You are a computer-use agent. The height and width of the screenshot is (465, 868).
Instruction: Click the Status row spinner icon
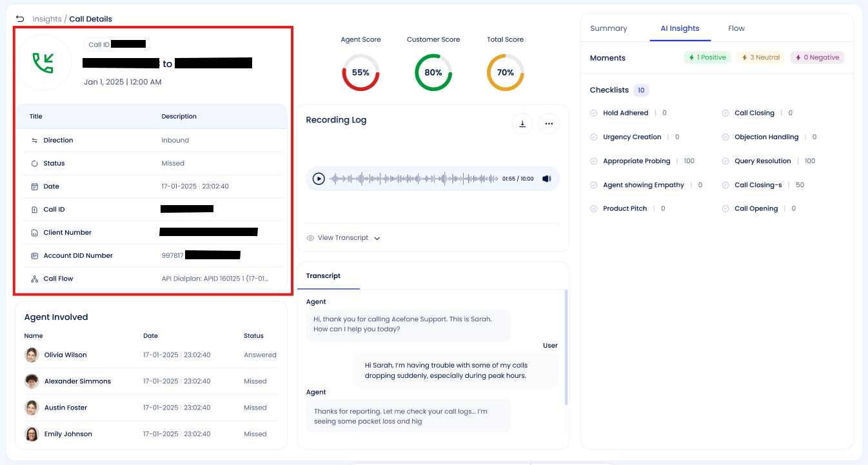[x=35, y=163]
